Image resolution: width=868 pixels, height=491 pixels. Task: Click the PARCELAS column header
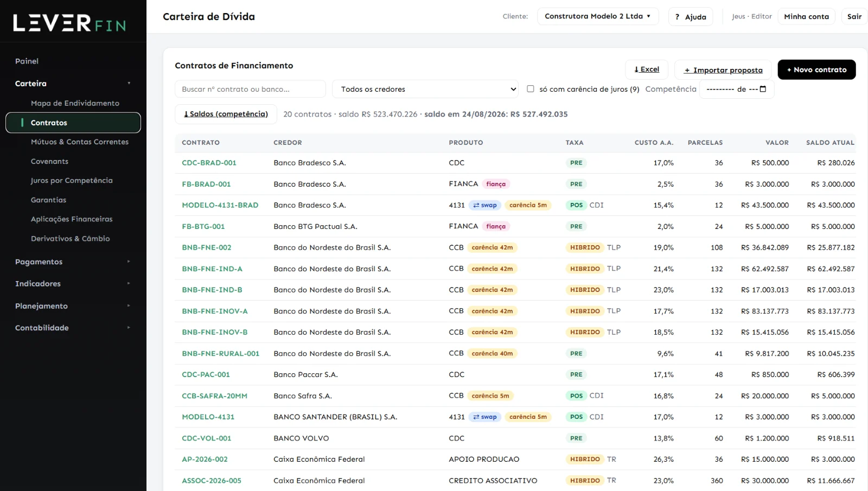click(705, 143)
